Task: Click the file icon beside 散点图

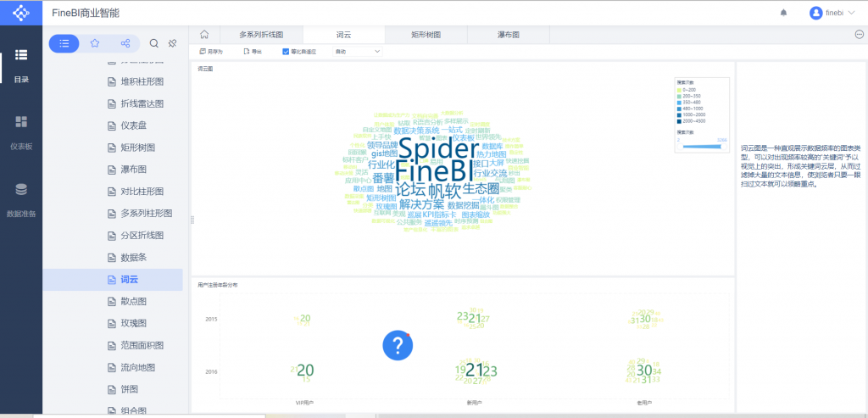Action: click(x=111, y=301)
